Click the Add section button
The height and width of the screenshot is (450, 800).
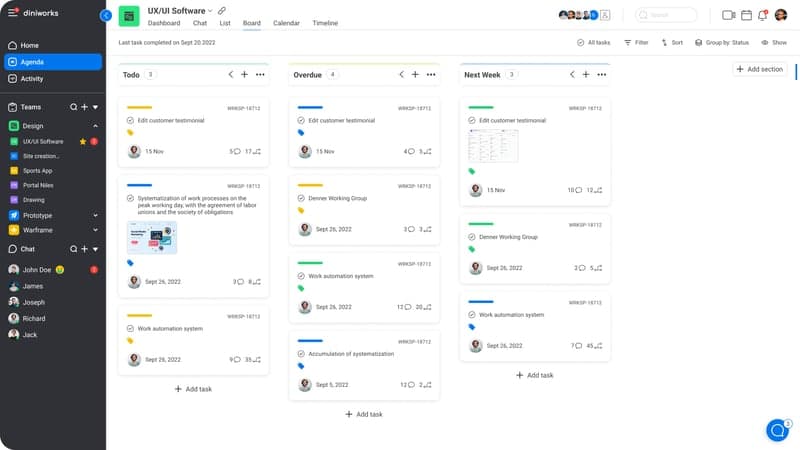coord(759,69)
